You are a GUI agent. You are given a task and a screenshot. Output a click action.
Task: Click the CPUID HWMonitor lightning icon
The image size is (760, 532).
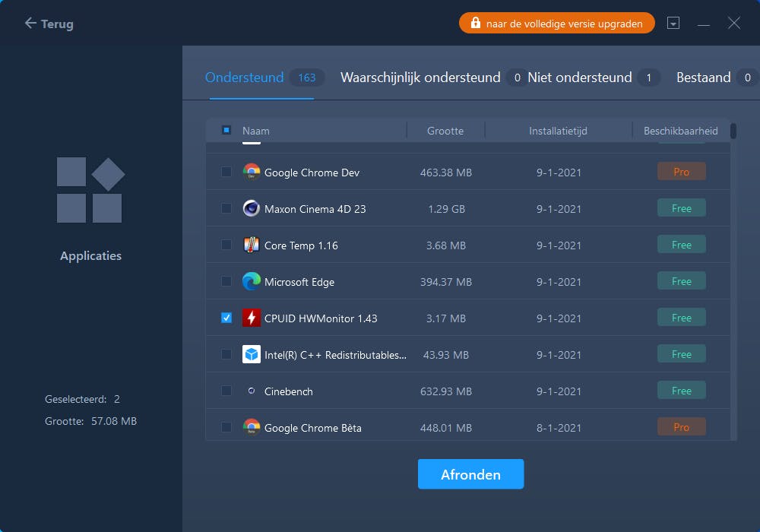251,318
